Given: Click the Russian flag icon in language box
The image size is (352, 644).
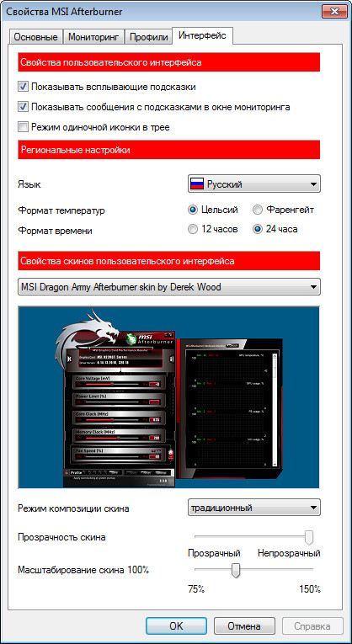Looking at the screenshot, I should (196, 184).
